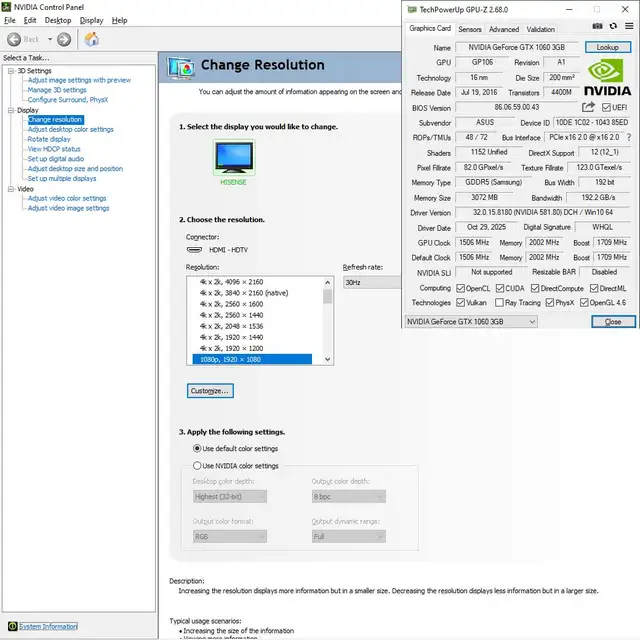Open the File menu
The height and width of the screenshot is (640, 640).
point(10,20)
